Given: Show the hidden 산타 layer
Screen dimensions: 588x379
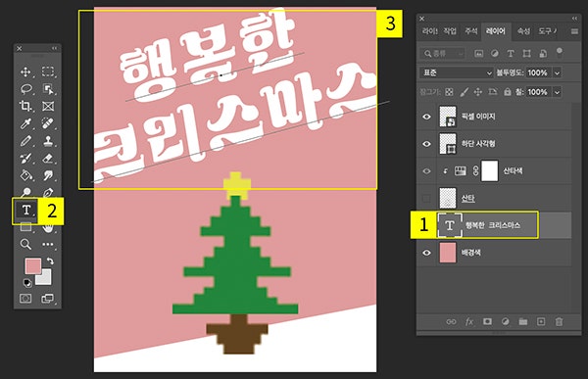Looking at the screenshot, I should tap(426, 198).
